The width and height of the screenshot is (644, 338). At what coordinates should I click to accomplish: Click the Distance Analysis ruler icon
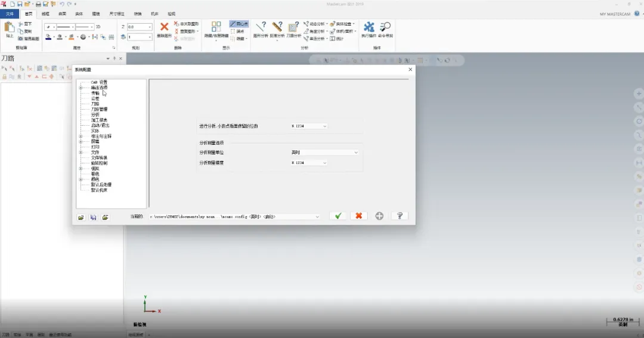277,27
